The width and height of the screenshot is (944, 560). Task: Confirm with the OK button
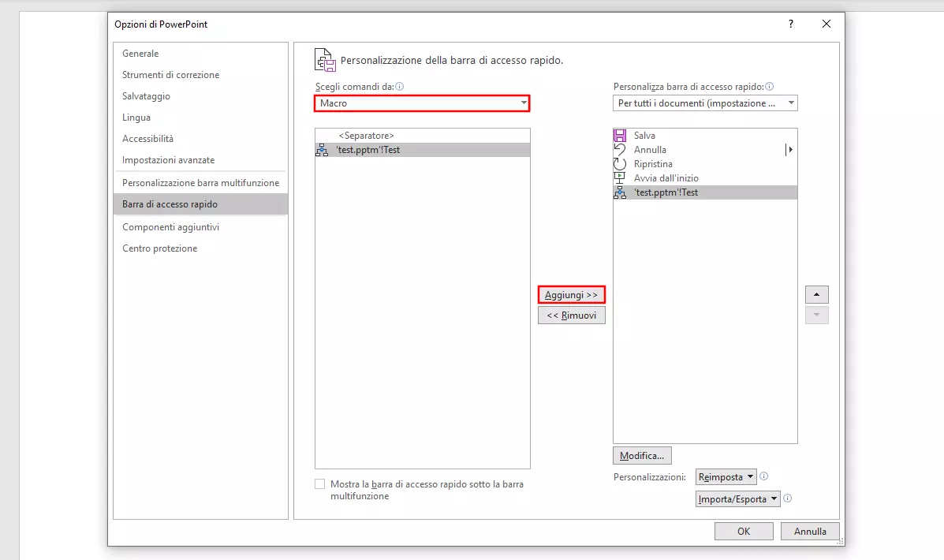click(x=744, y=531)
